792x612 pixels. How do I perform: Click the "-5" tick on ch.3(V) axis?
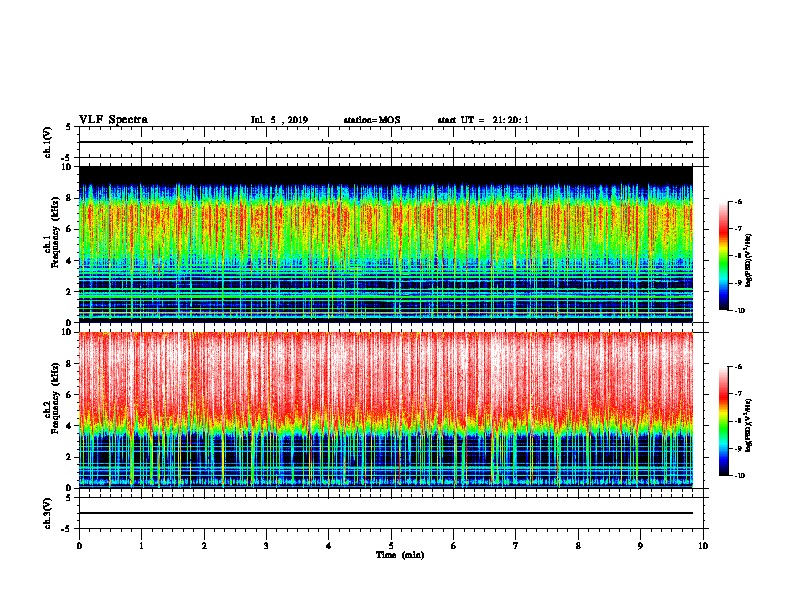click(68, 529)
